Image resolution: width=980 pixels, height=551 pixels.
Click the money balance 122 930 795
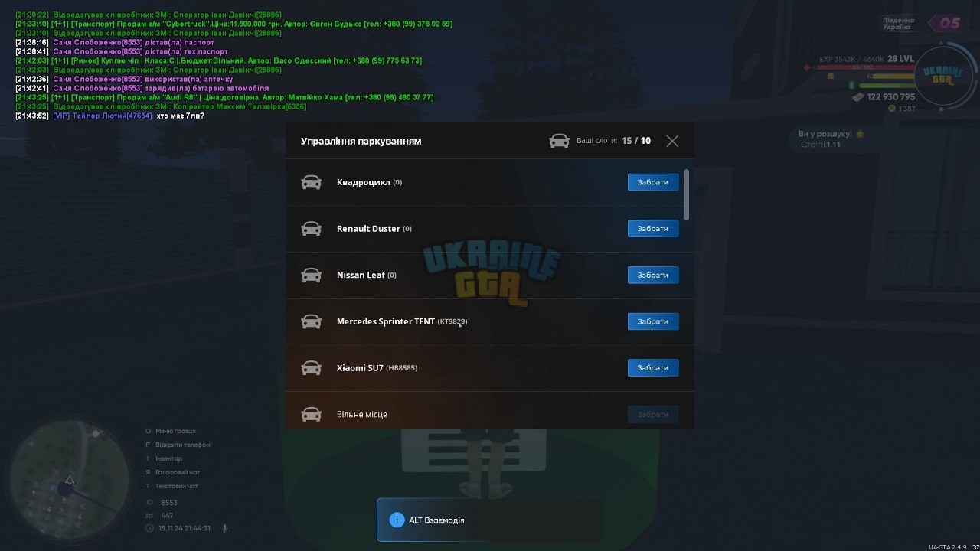click(891, 97)
